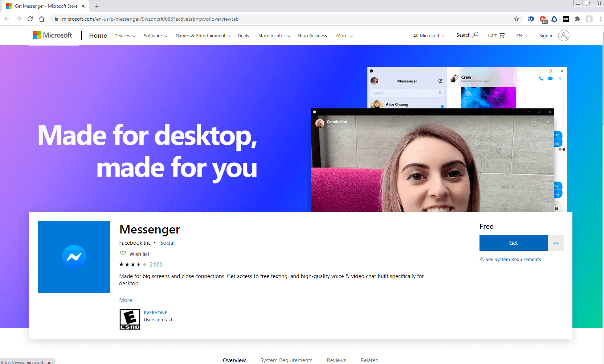Click the Search magnifier icon
604x364 pixels.
pyautogui.click(x=475, y=35)
